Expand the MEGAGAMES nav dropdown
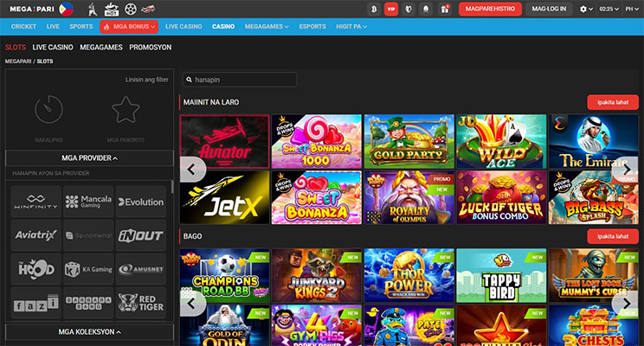This screenshot has height=346, width=644. click(x=267, y=27)
